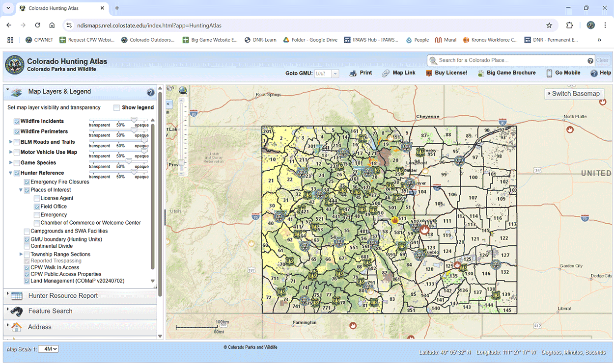Toggle the Continental Divide checkbox
Viewport: 614px width, 364px height.
(x=27, y=246)
